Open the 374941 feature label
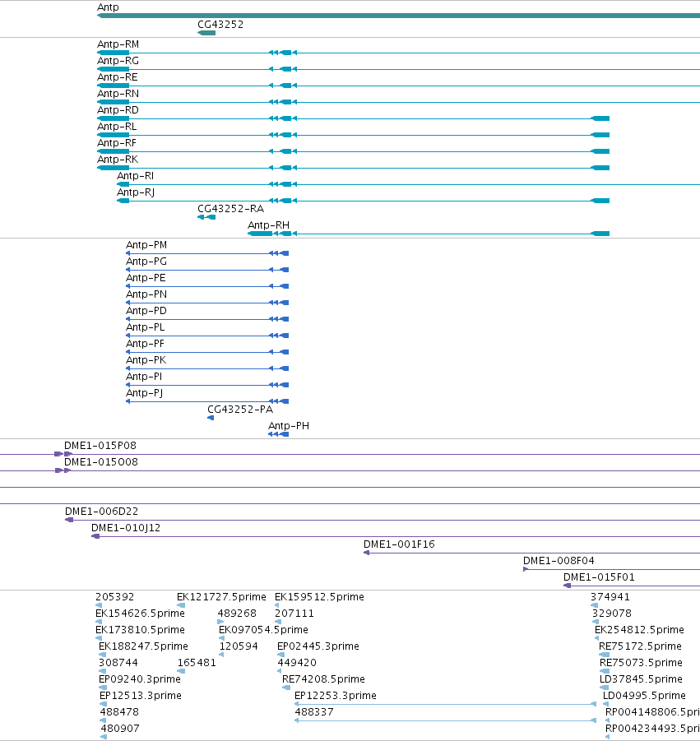Screen dimensions: 700x741 (610, 597)
